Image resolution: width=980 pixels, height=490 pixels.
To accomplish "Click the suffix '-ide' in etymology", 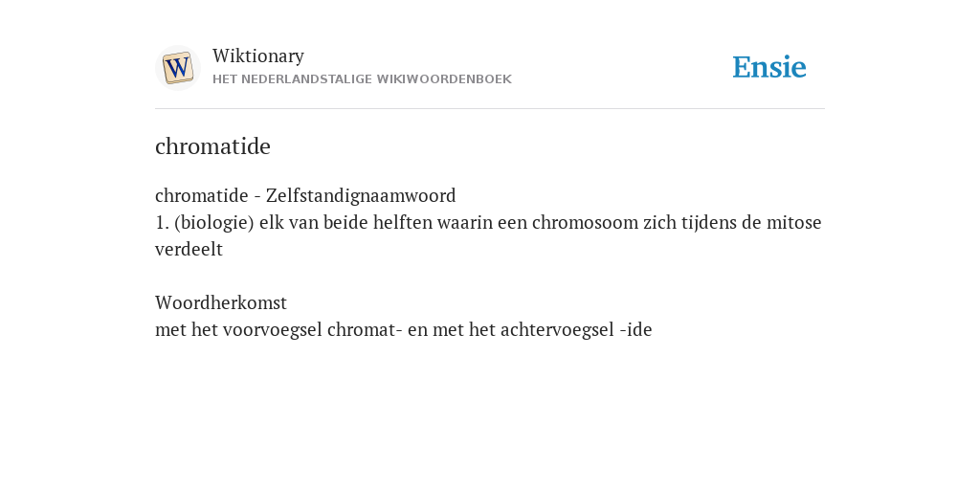I will 635,330.
